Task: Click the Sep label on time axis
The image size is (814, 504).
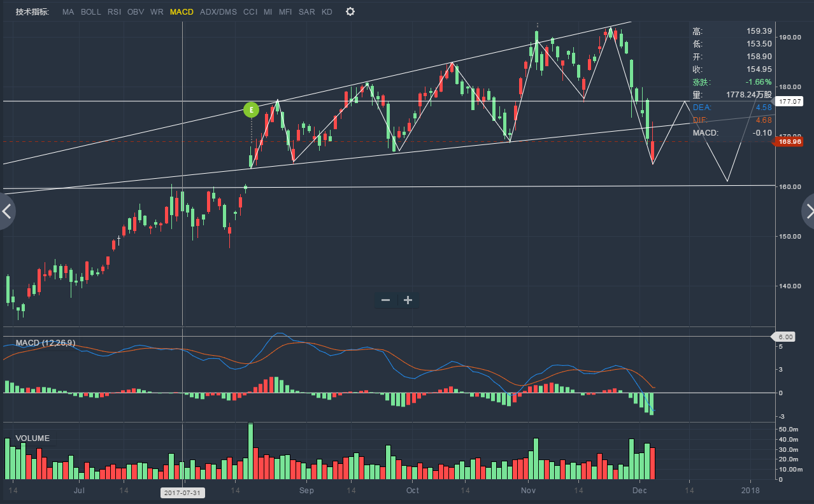Action: [306, 491]
